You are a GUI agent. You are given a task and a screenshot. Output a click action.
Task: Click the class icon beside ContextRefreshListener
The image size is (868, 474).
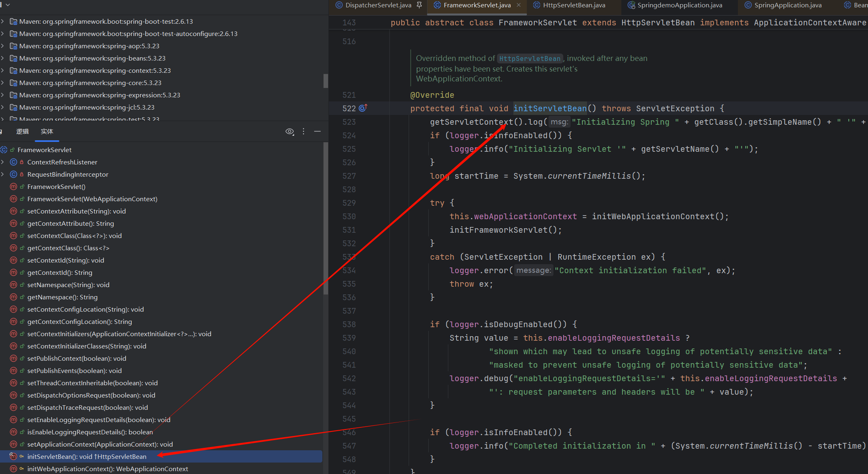(x=13, y=162)
